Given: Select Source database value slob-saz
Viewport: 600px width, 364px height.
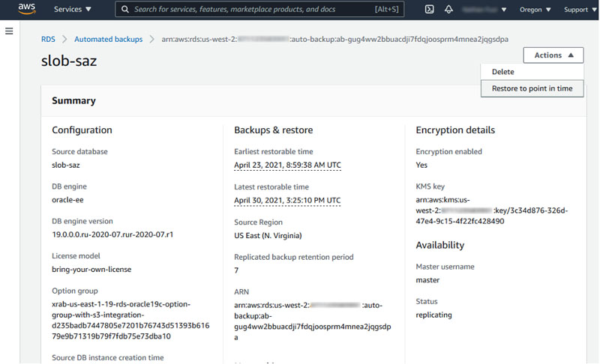Looking at the screenshot, I should 66,165.
